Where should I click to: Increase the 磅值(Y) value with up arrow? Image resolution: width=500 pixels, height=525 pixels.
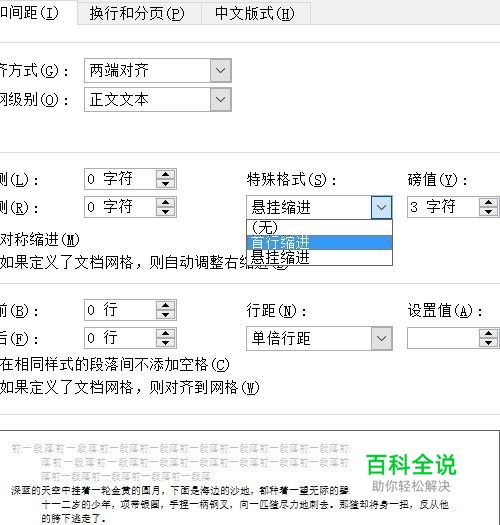488,203
